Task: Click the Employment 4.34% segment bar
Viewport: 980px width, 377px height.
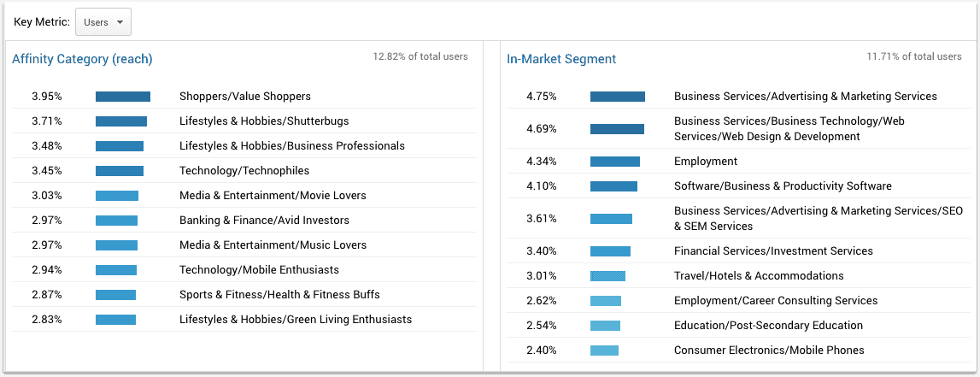Action: pyautogui.click(x=615, y=162)
